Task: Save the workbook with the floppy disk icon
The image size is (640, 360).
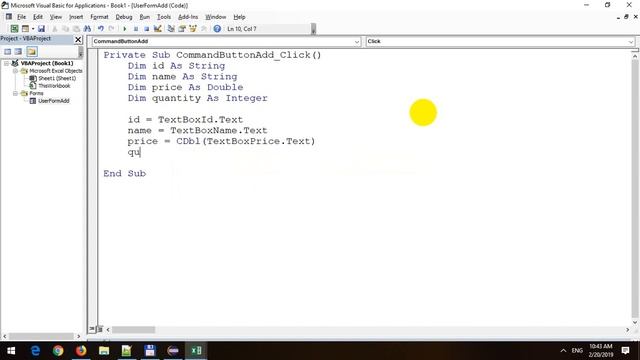Action: click(x=41, y=29)
